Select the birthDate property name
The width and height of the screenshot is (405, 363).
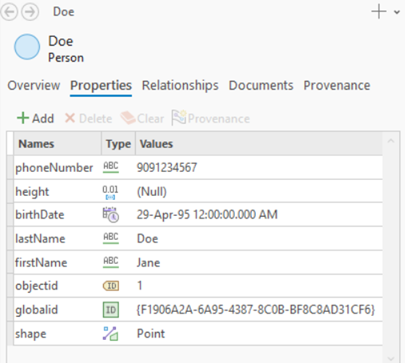40,215
